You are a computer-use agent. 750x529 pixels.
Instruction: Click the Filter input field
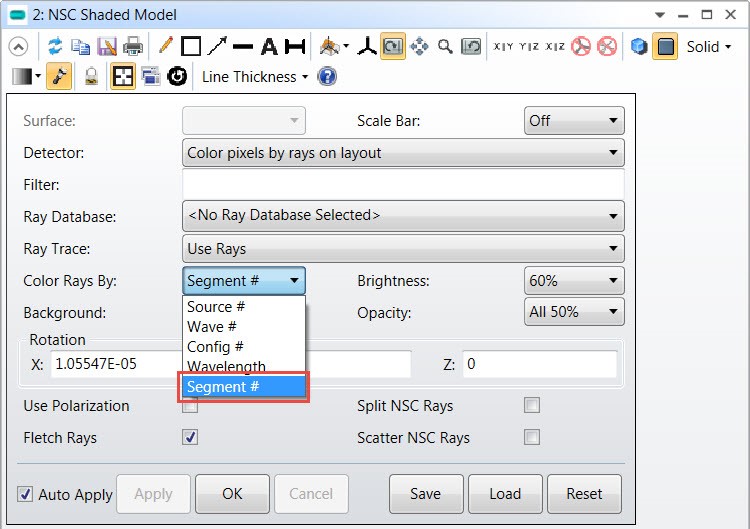coord(403,184)
